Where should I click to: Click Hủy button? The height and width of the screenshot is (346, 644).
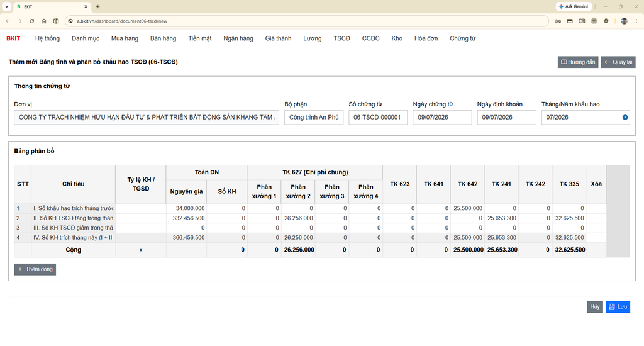595,307
